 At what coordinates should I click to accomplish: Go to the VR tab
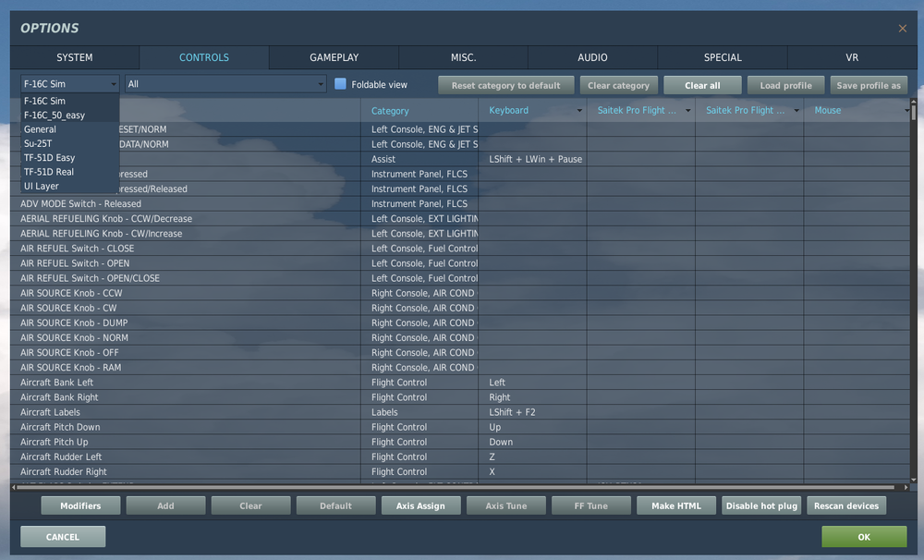(x=852, y=57)
